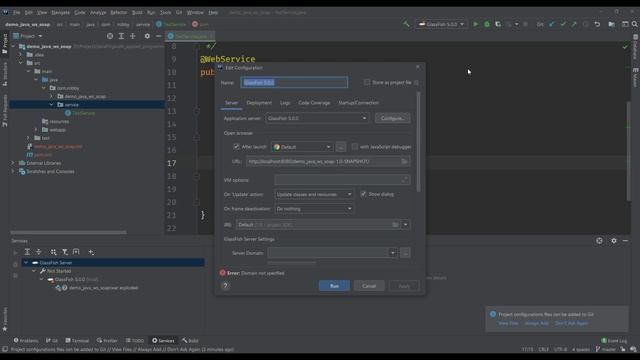Click the help question mark button
The height and width of the screenshot is (360, 640).
click(225, 286)
